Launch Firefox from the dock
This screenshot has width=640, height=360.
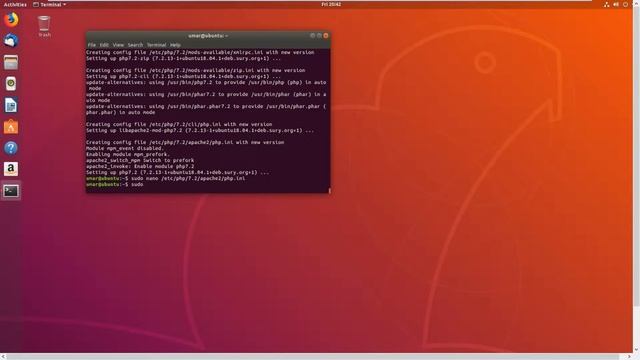(x=11, y=20)
